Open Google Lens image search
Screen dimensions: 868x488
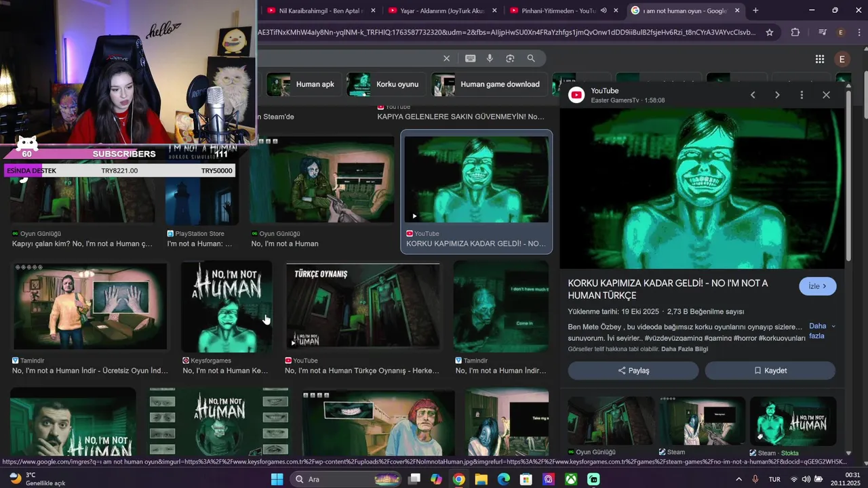(x=510, y=58)
